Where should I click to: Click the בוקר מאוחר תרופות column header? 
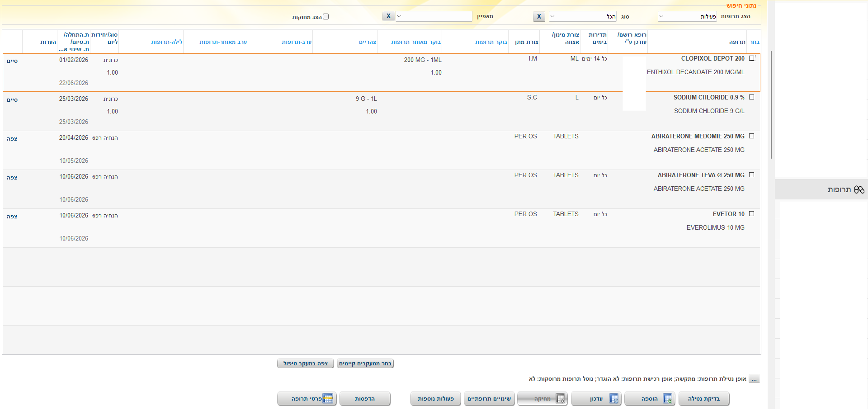point(416,42)
